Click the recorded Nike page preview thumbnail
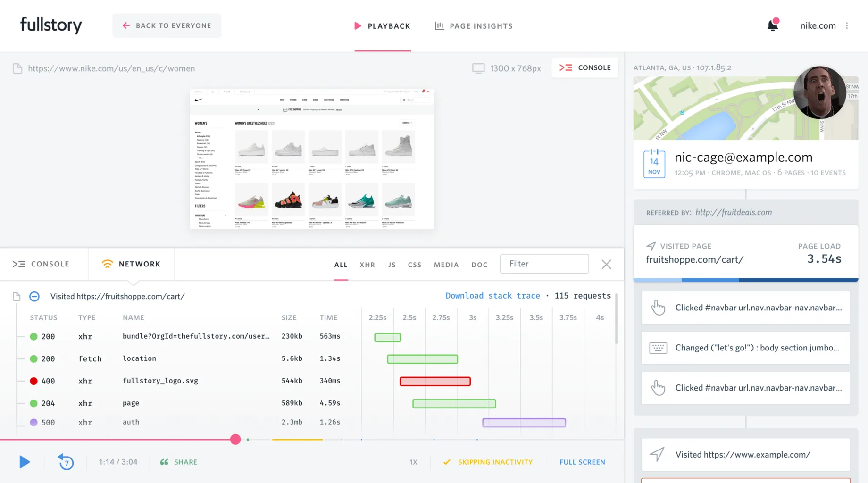 coord(312,159)
